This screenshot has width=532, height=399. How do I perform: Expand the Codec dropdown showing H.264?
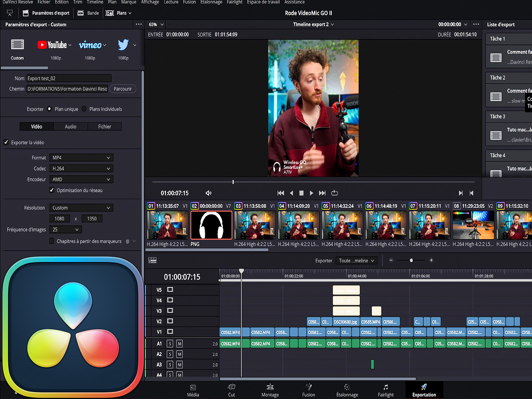coord(81,169)
